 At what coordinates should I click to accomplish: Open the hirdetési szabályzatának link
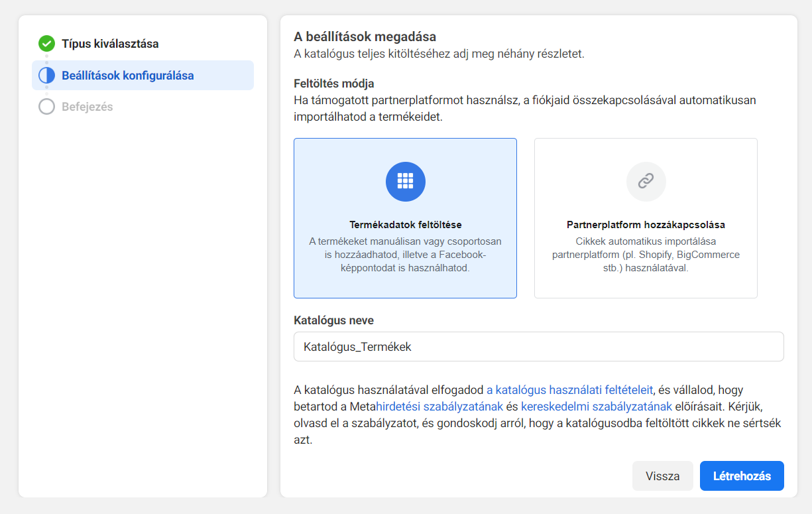[x=439, y=407]
